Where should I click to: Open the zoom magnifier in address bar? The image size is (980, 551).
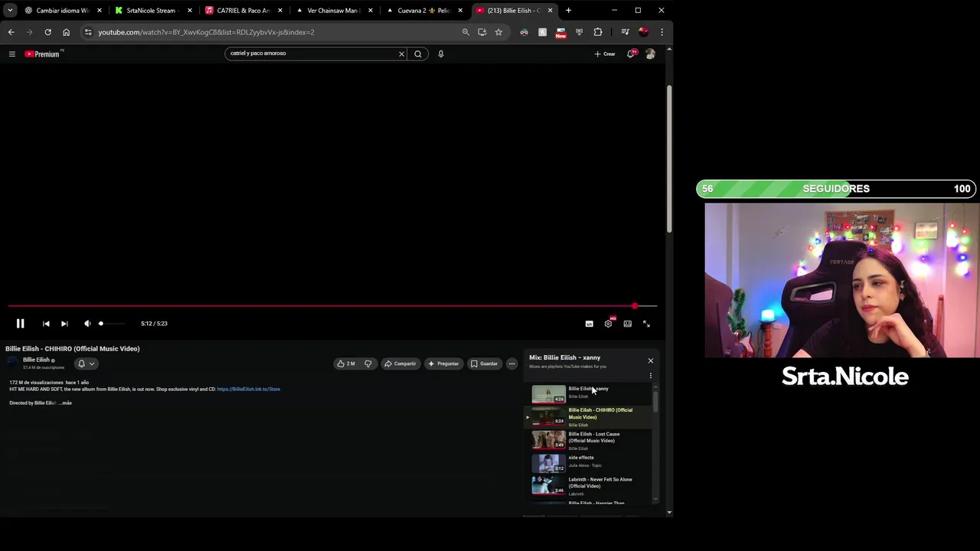[x=465, y=32]
